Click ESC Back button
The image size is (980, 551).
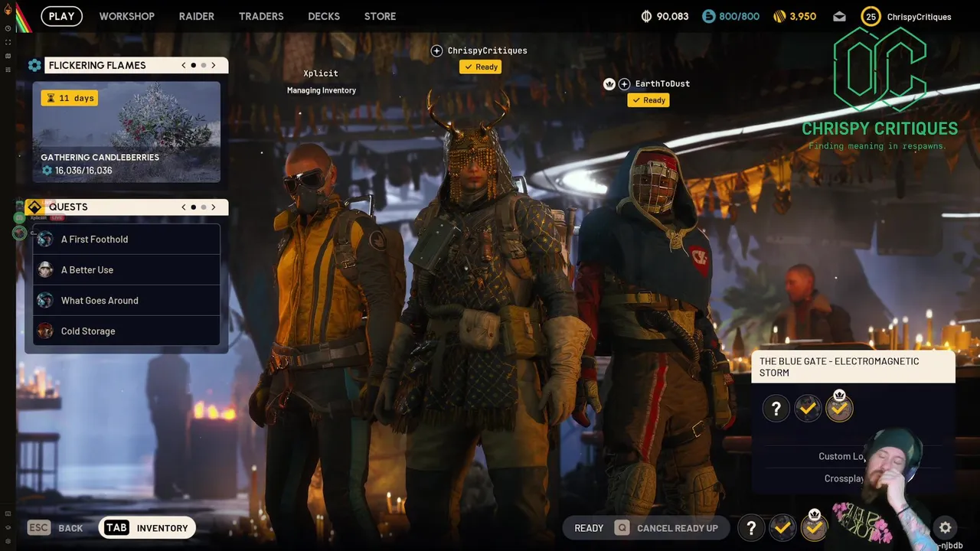[55, 527]
